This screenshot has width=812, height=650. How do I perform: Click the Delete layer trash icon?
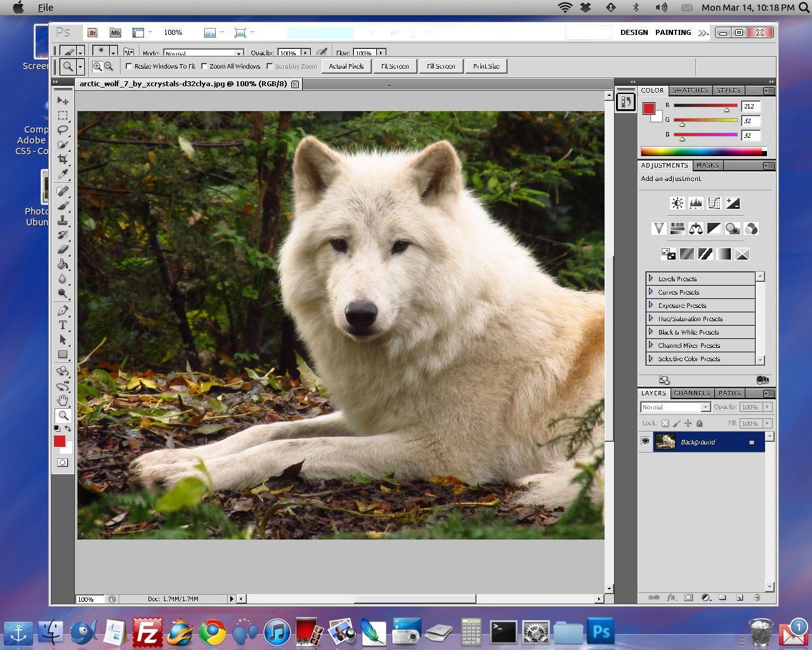click(x=757, y=597)
